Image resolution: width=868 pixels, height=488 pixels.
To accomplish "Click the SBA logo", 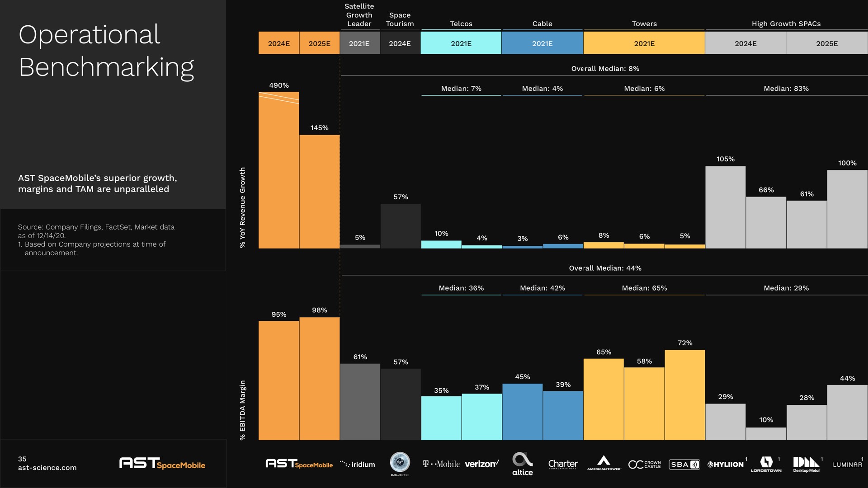I will click(684, 465).
